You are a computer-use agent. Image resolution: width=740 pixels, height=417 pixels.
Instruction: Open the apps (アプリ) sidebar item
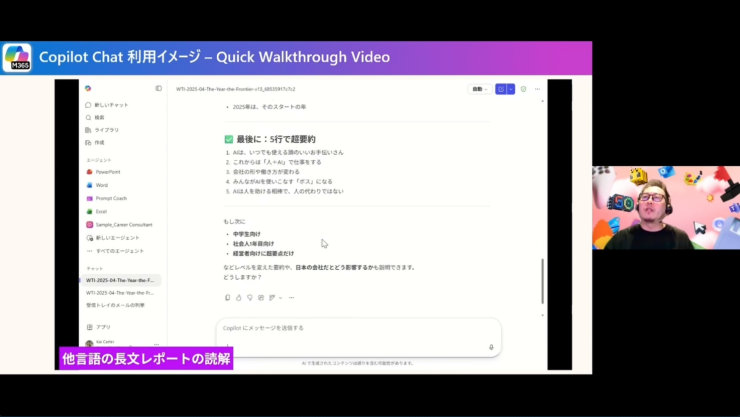(x=99, y=327)
